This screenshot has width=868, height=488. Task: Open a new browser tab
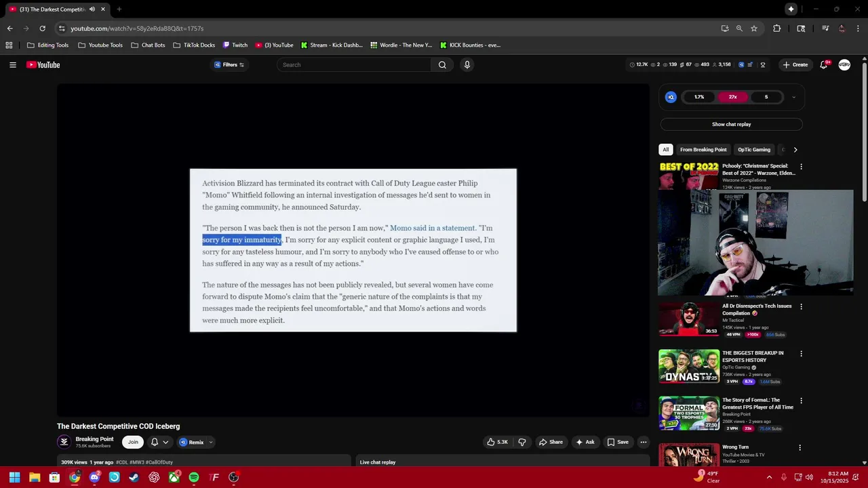click(x=119, y=9)
